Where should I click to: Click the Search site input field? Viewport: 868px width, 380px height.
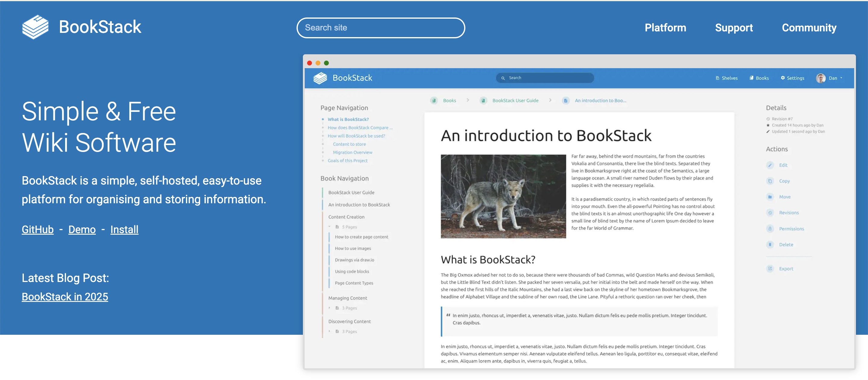point(380,28)
